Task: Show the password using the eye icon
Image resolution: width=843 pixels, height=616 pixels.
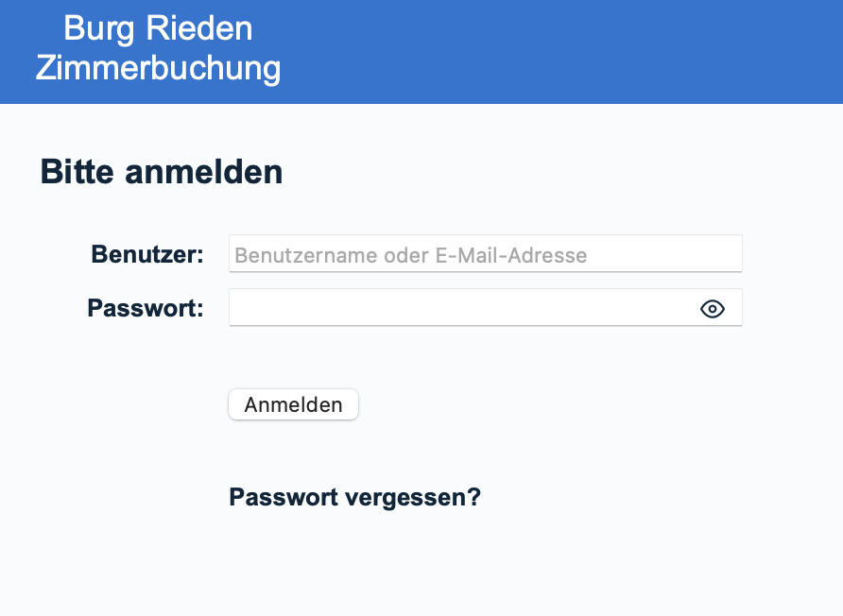Action: (x=713, y=309)
